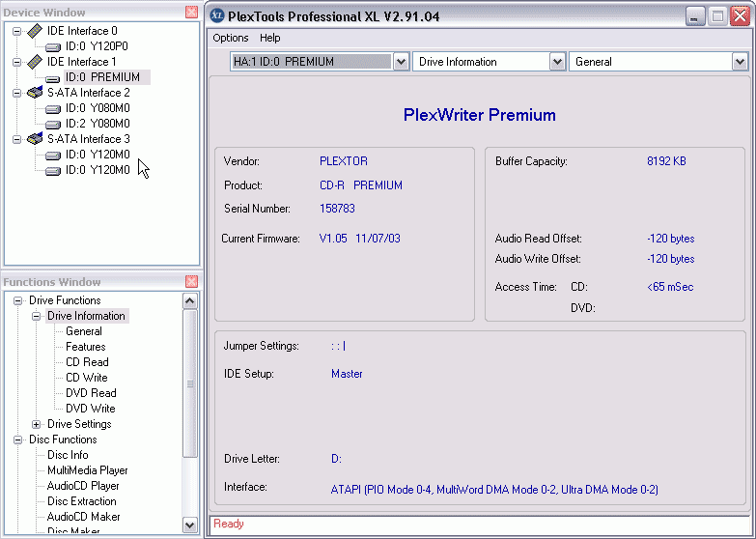The width and height of the screenshot is (756, 539).
Task: Select Disc Functions tree label
Action: [x=63, y=440]
